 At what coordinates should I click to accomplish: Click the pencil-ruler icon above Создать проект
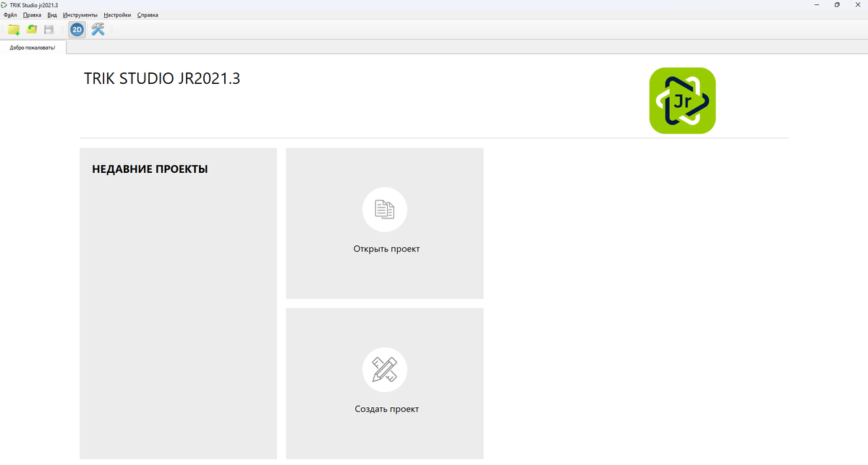point(385,370)
